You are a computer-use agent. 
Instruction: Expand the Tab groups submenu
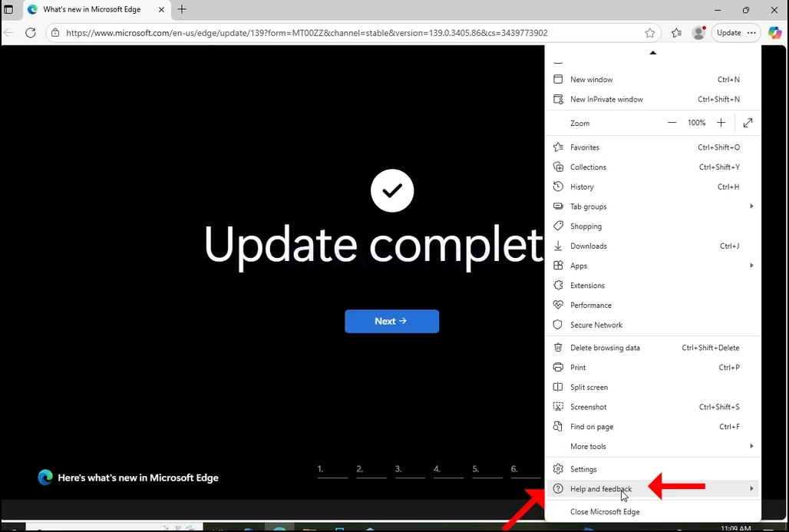pos(652,207)
